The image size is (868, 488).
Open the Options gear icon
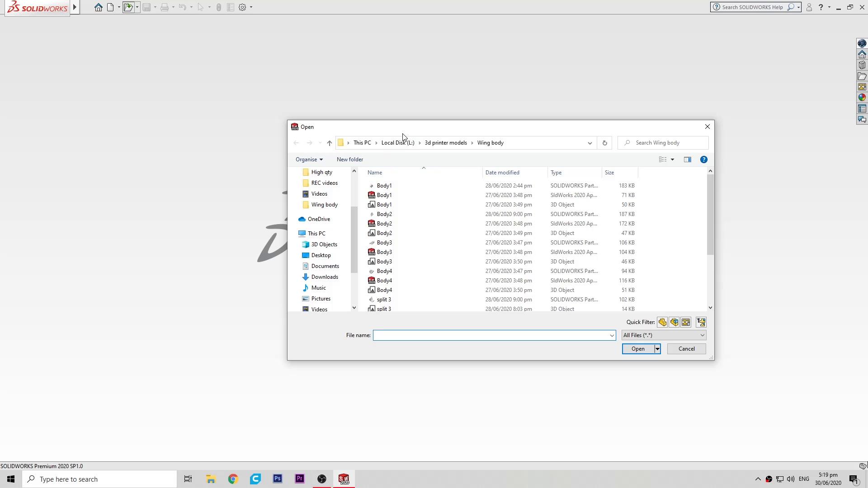(x=242, y=7)
